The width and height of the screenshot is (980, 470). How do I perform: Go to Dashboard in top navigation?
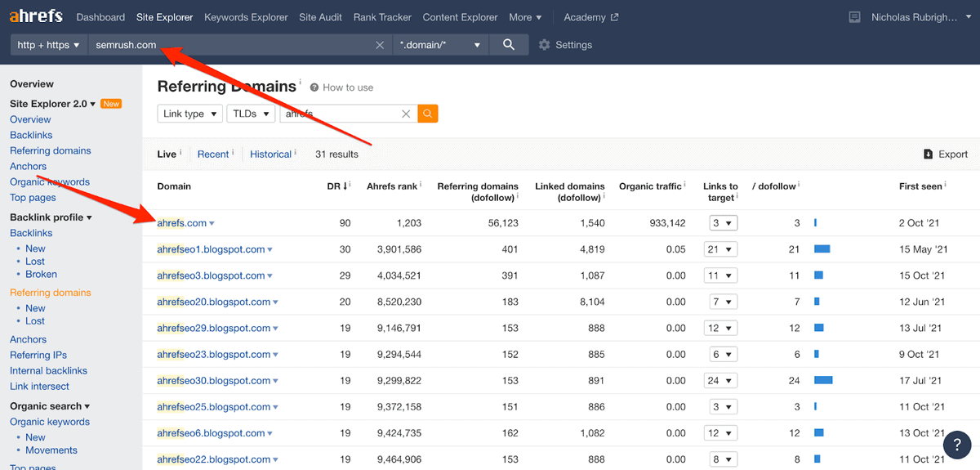pos(100,17)
